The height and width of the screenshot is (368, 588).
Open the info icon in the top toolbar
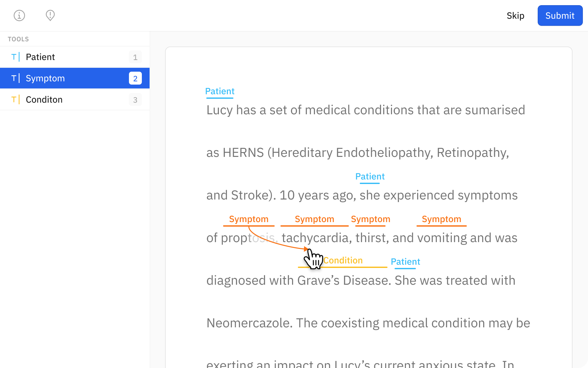coord(19,15)
